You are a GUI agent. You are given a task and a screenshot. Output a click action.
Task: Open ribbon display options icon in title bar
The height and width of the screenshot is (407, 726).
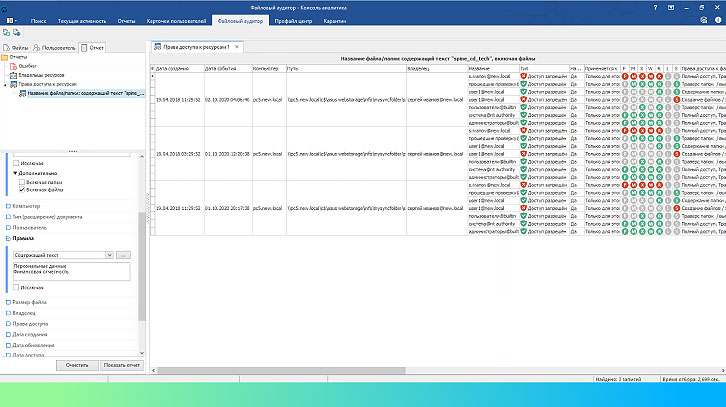click(671, 8)
